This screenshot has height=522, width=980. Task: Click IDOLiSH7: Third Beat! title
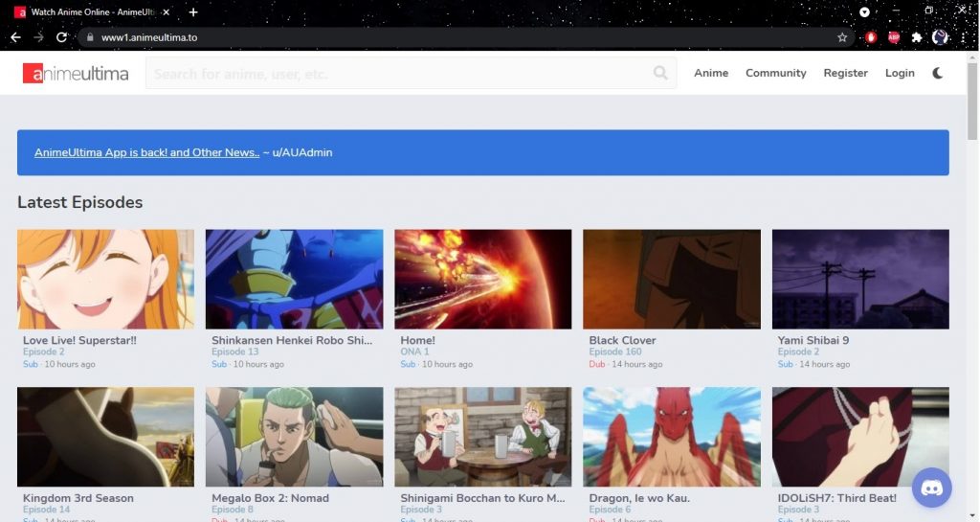(836, 498)
